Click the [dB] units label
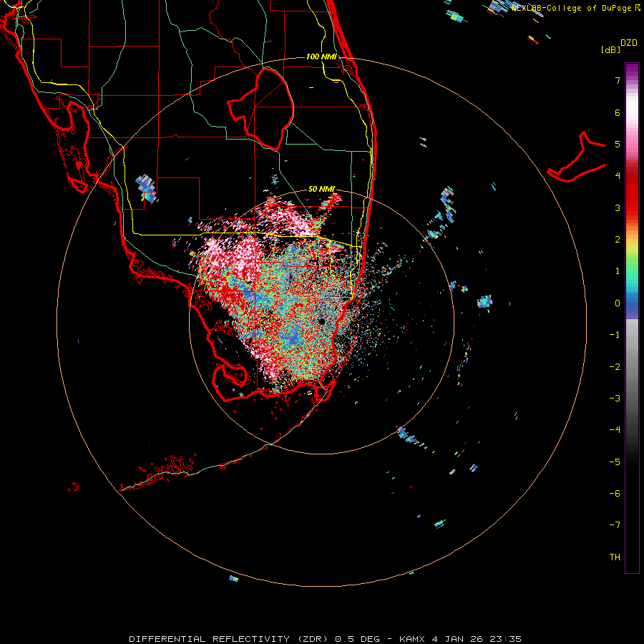 [611, 49]
